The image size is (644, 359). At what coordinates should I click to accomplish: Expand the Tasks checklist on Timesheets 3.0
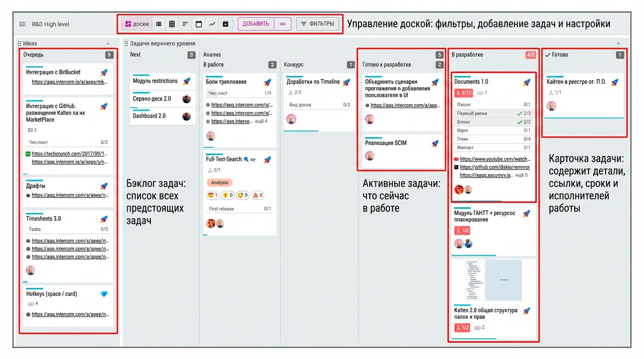point(68,229)
